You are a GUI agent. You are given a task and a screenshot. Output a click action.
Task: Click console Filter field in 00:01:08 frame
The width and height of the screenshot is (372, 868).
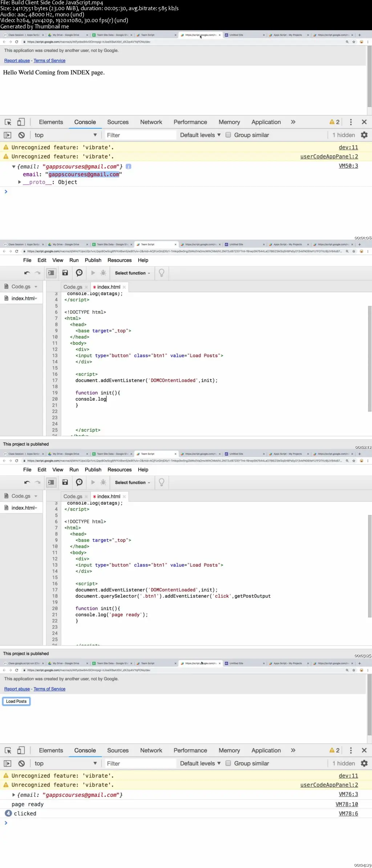pos(140,135)
